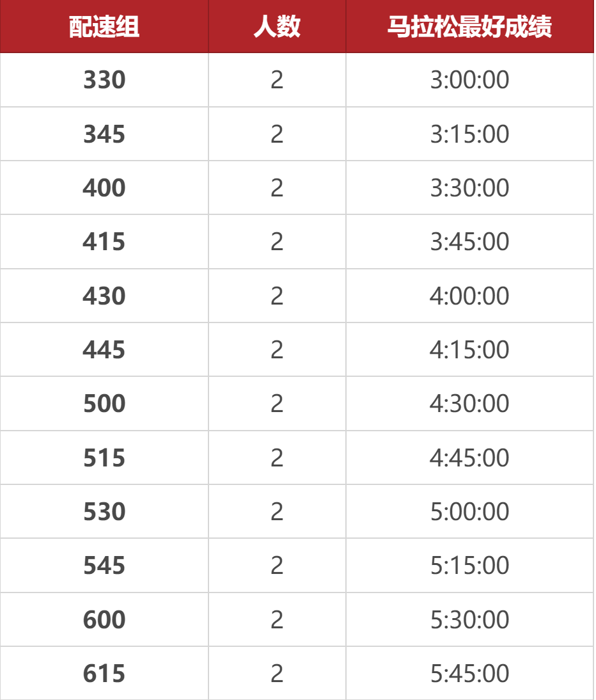Click the 4:45:00 time cell

(469, 458)
